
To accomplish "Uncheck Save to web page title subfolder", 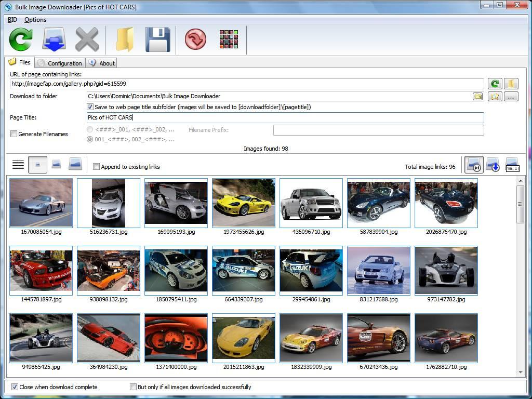I will (x=90, y=107).
